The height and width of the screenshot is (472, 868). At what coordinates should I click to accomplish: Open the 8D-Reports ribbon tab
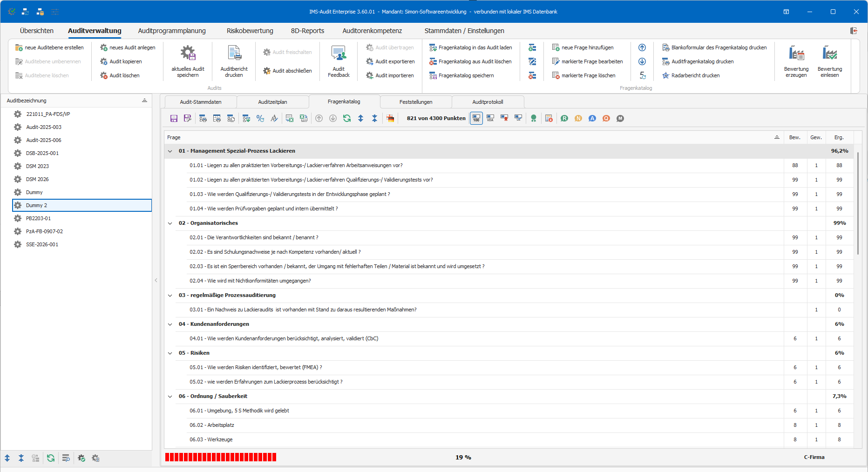(307, 31)
